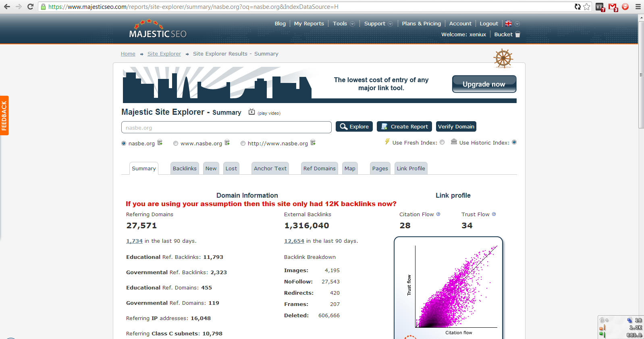This screenshot has width=644, height=339.
Task: Click the page vertical scrollbar thumb
Action: click(x=641, y=75)
